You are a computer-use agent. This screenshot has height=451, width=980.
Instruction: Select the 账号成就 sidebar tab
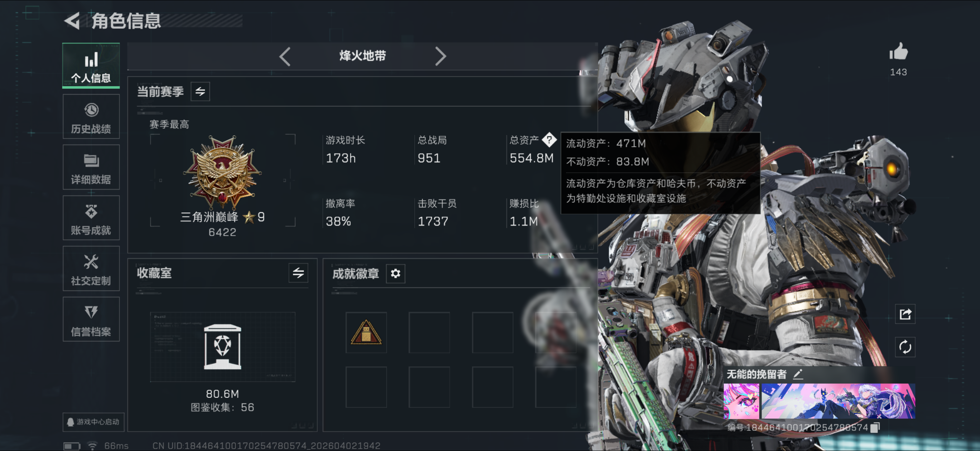point(91,218)
